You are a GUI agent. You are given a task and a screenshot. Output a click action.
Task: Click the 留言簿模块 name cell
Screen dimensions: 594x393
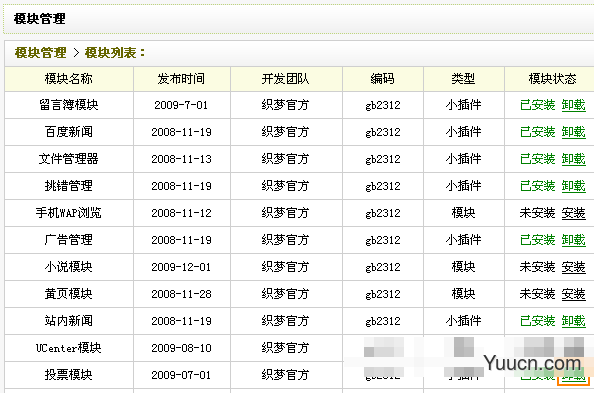pyautogui.click(x=69, y=105)
